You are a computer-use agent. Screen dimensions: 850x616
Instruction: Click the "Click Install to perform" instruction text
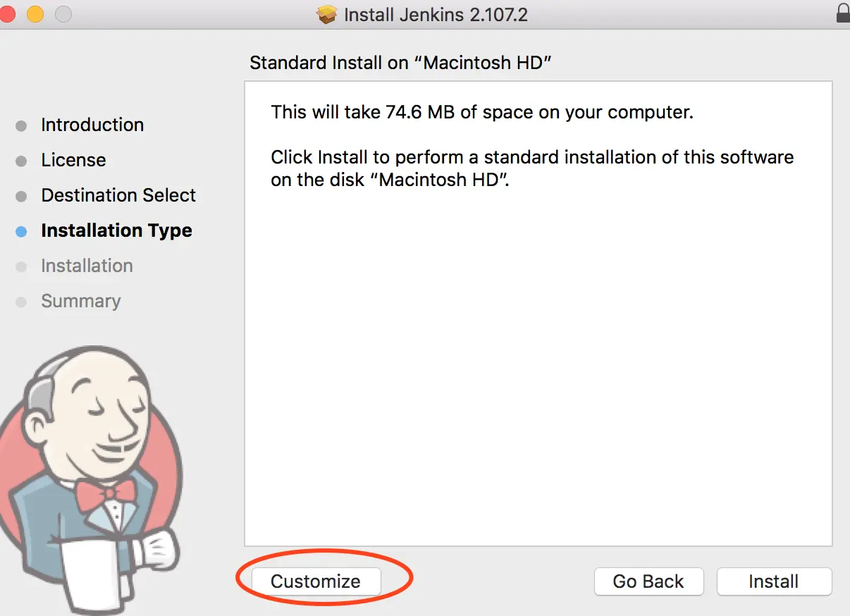coord(532,168)
